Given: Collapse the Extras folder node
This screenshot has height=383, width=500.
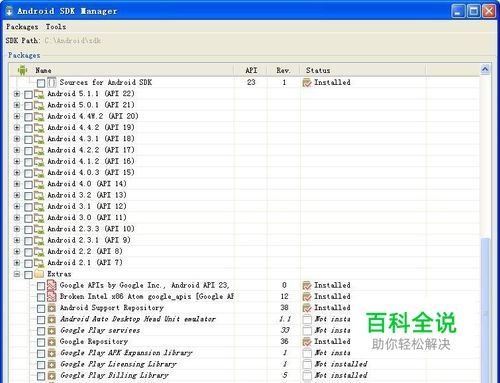Looking at the screenshot, I should point(17,274).
